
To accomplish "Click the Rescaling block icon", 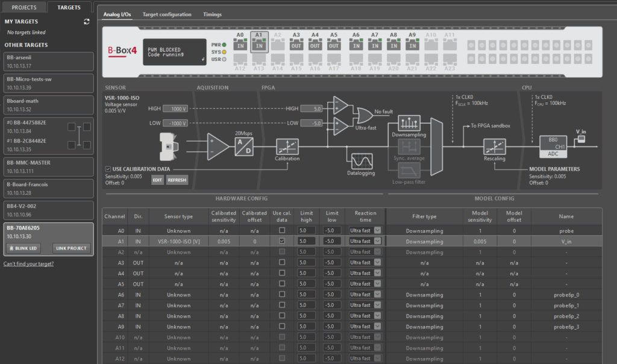I will pos(495,146).
